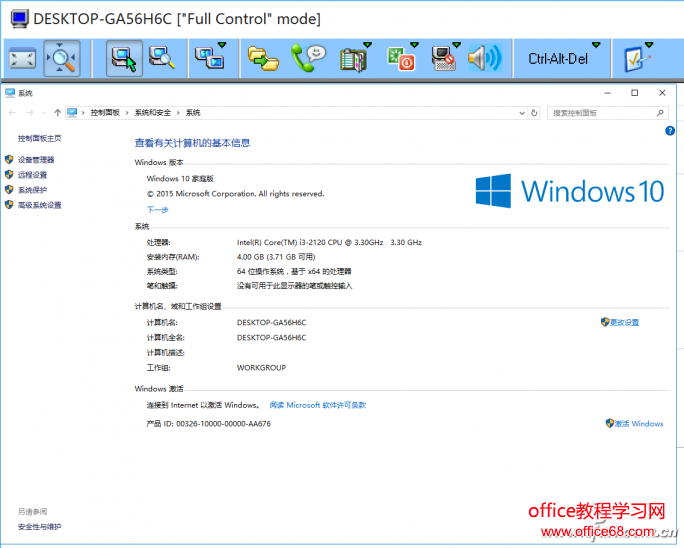Click Windows 10 家庭版 edition text
The image size is (684, 548).
click(x=180, y=178)
